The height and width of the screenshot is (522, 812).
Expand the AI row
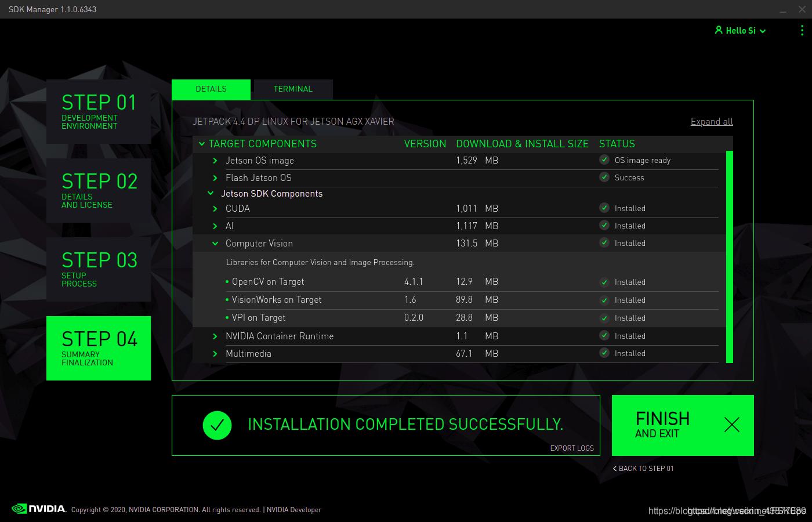[215, 226]
